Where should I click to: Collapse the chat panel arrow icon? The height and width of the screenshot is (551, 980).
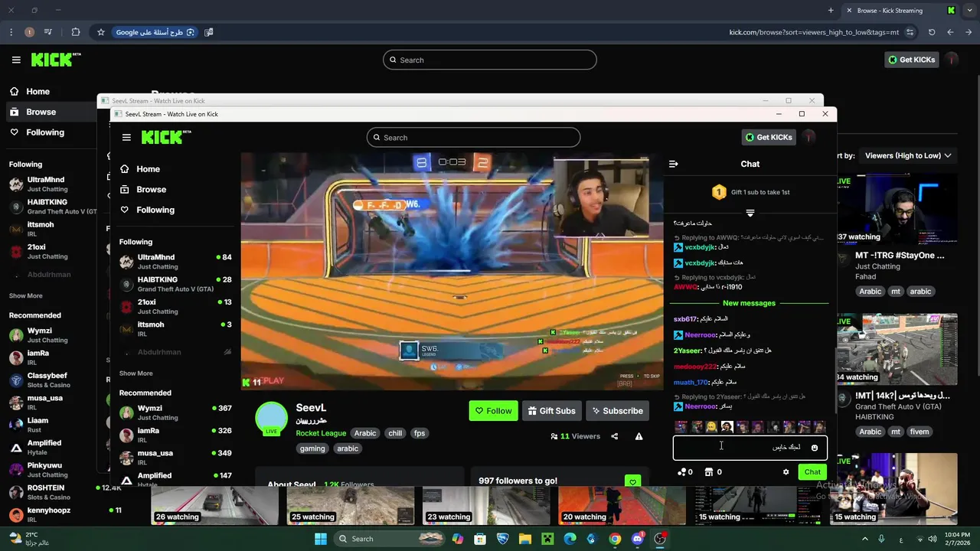(674, 164)
